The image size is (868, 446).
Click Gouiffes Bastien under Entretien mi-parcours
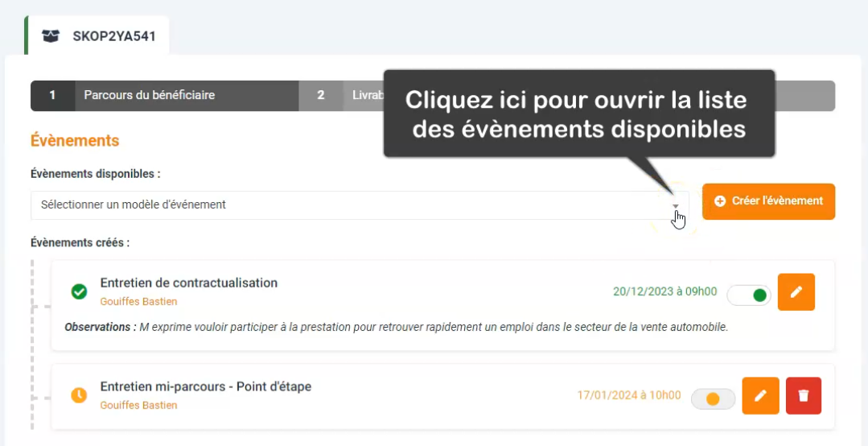139,406
